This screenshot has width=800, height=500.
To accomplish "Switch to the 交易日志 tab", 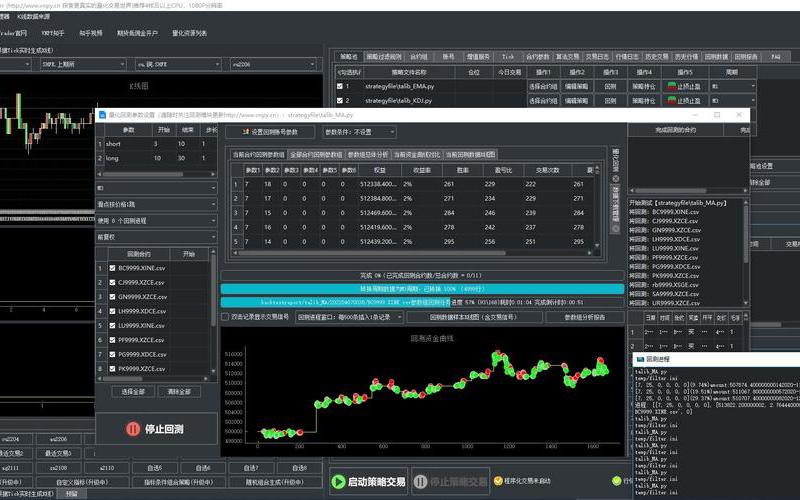I will (x=597, y=57).
